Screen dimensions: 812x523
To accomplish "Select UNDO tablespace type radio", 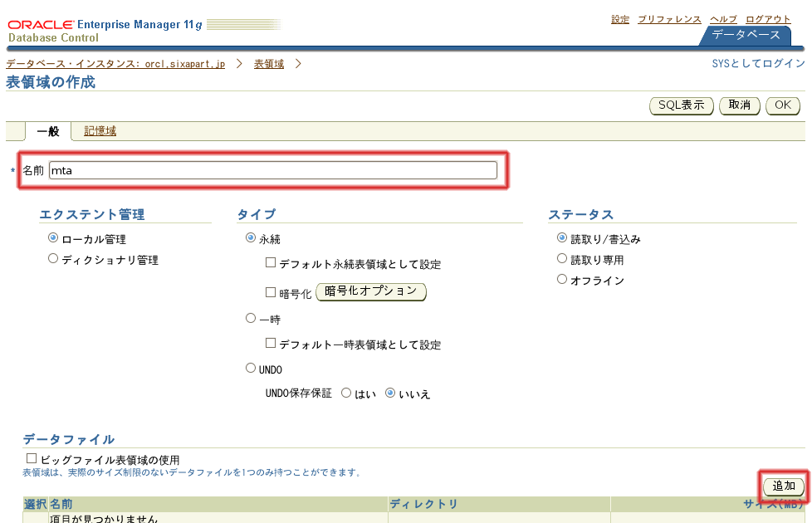I will [251, 368].
